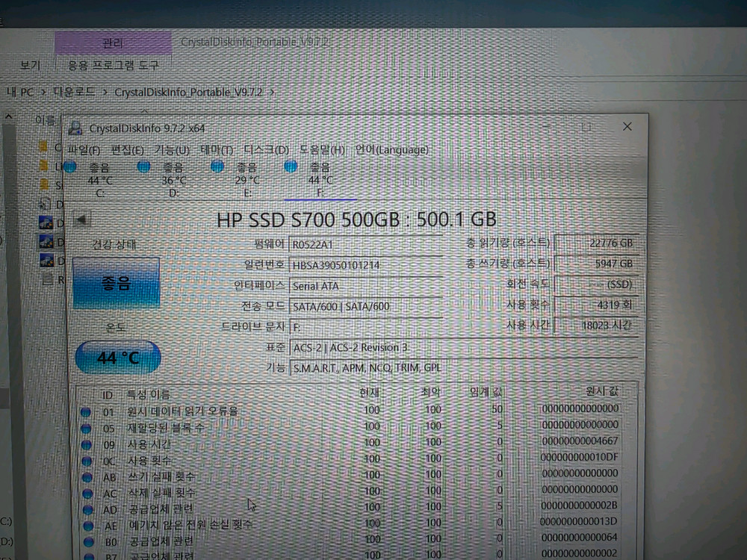Open the 기능(U) menu

(x=172, y=151)
